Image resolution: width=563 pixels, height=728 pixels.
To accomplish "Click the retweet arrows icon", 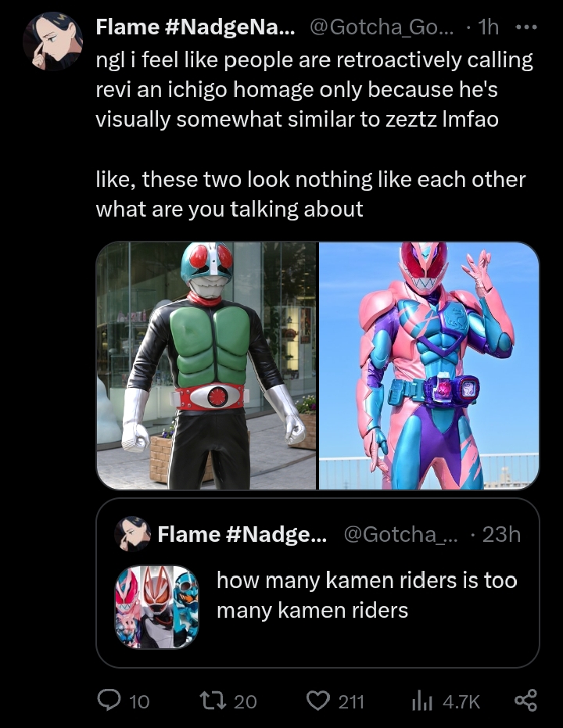I will [x=212, y=700].
